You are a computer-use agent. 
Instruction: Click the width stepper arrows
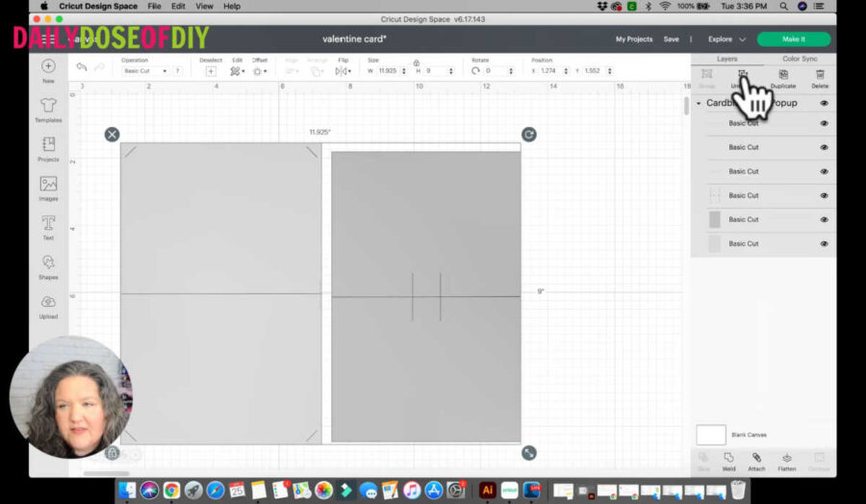coord(404,70)
